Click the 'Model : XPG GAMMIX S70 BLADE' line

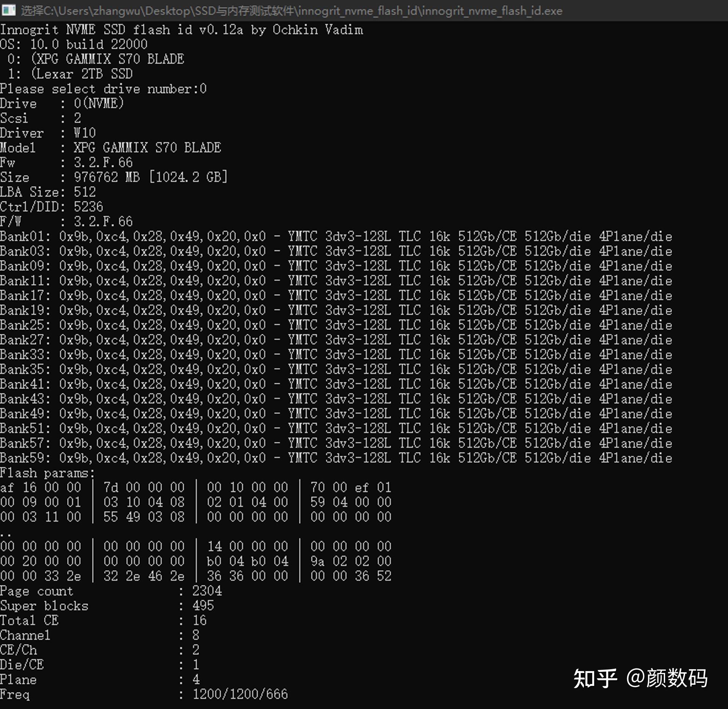pyautogui.click(x=110, y=148)
